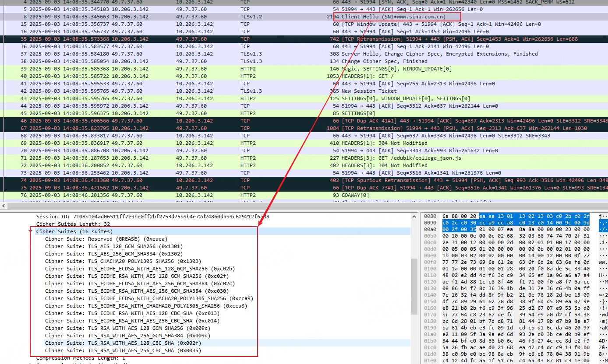Screen dimensions: 608x364
Task: Select packet 74 TCP Spurious Retransmission
Action: tap(304, 180)
